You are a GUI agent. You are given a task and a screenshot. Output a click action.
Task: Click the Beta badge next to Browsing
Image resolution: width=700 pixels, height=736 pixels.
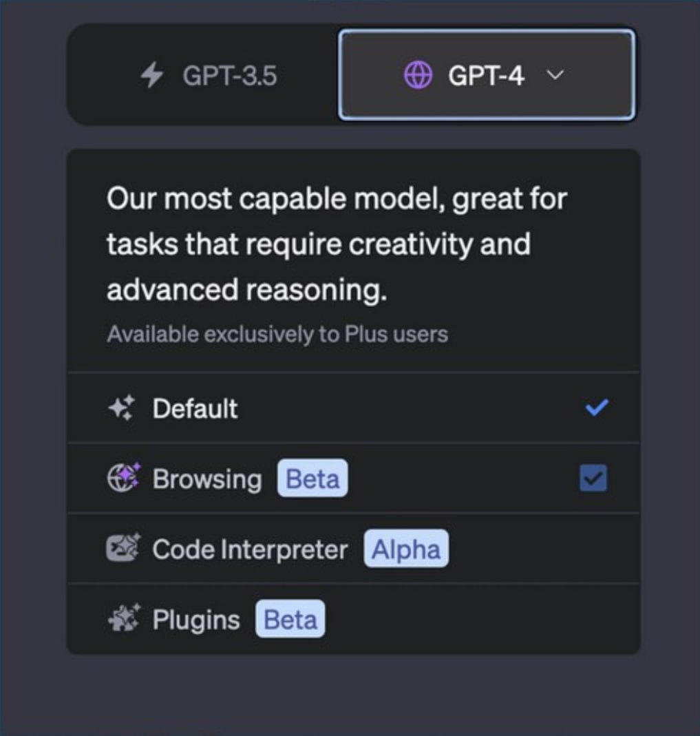[x=312, y=479]
